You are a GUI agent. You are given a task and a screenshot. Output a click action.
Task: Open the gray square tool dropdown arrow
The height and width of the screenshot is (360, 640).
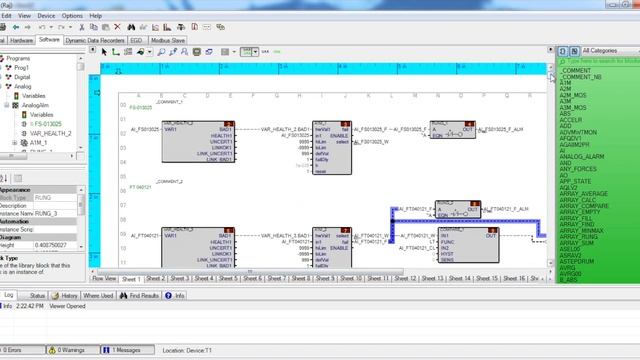pos(234,52)
